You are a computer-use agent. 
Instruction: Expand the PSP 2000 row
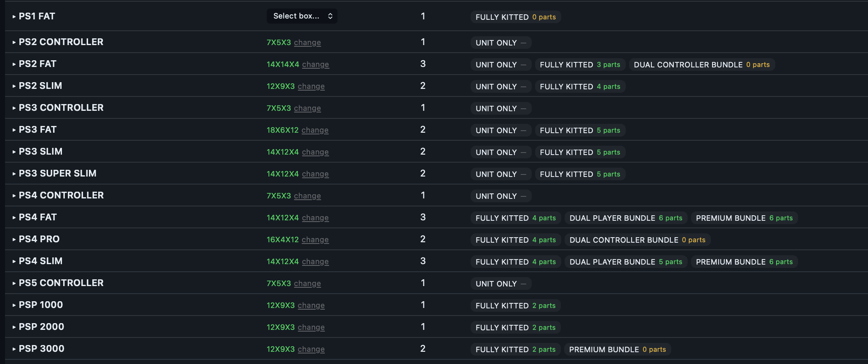click(x=14, y=327)
